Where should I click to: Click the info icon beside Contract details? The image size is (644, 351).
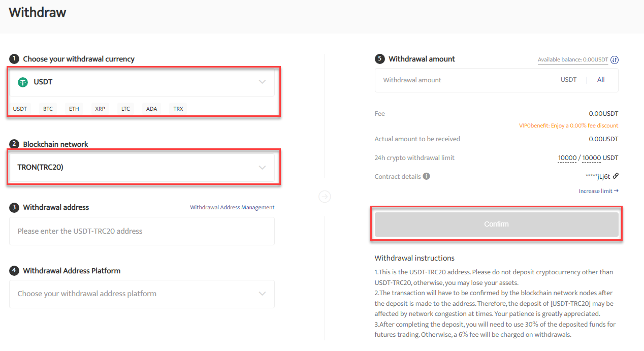coord(427,176)
